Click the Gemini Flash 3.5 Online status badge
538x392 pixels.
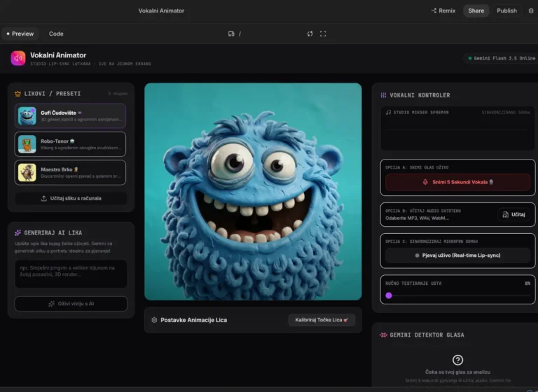502,58
